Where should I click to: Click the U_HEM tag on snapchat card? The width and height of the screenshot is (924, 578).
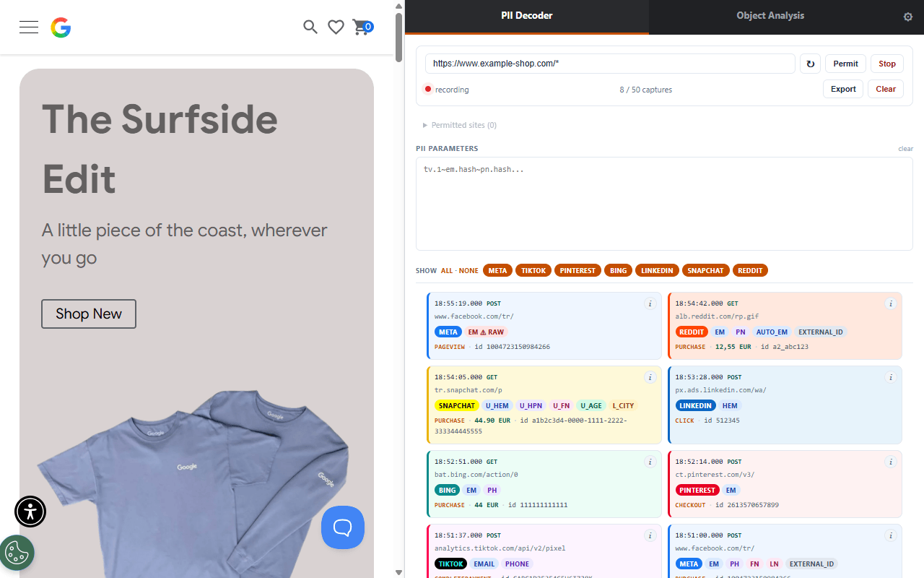pyautogui.click(x=497, y=405)
